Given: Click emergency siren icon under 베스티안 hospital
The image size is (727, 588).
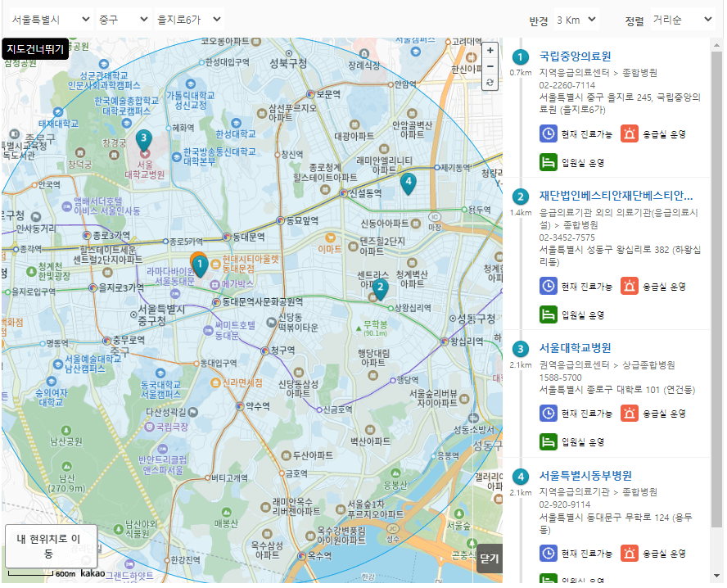Looking at the screenshot, I should [x=630, y=286].
